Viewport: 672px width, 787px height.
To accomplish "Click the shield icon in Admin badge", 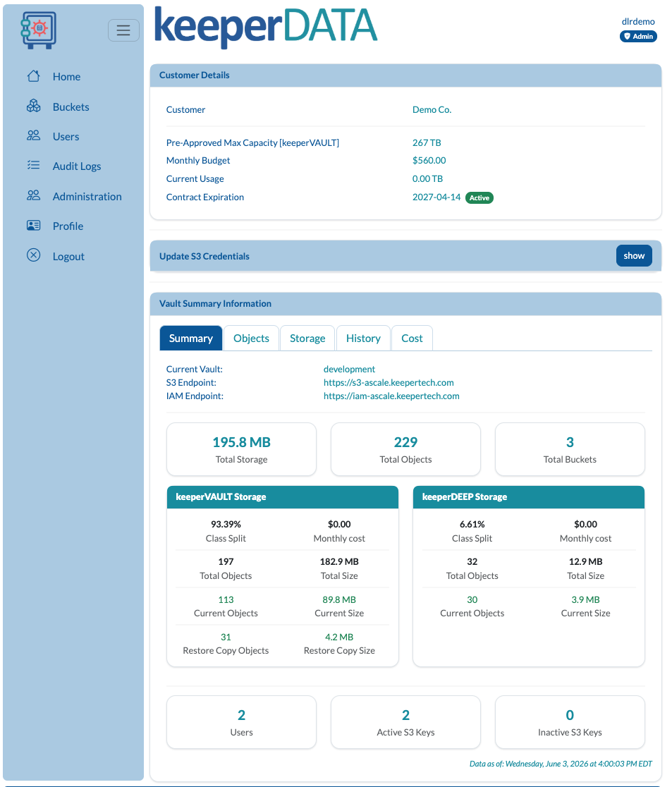I will pos(627,36).
